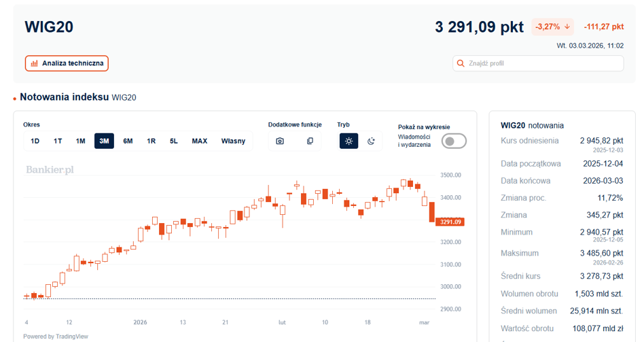Screen dimensions: 644x342
Task: Click the -111,27 pkt change value
Action: pyautogui.click(x=604, y=27)
